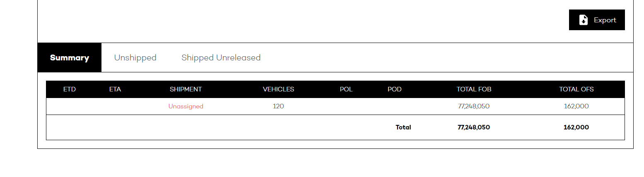Click the 162,000 OFS value in Unassigned row

(576, 106)
